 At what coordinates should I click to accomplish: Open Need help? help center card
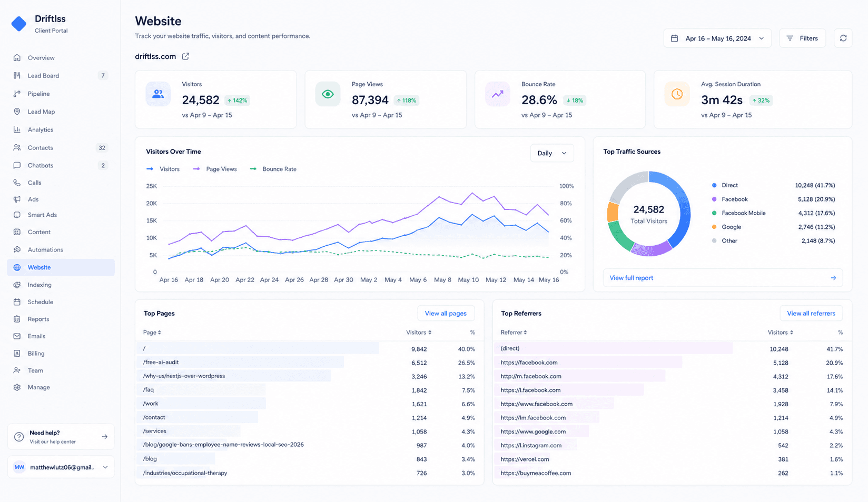pyautogui.click(x=61, y=437)
